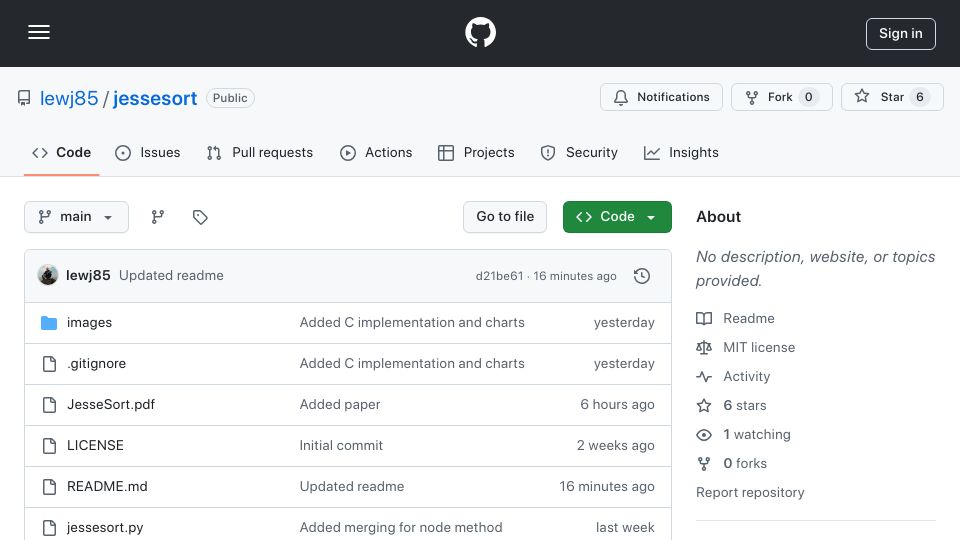The image size is (960, 540).
Task: Click the Sign in button
Action: point(901,34)
